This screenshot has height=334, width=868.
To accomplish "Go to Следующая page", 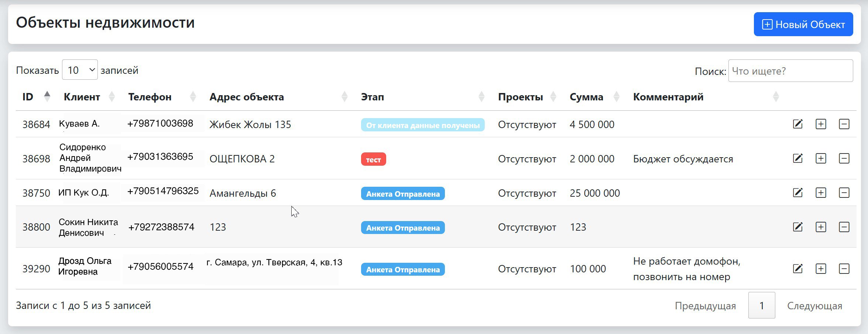I will pyautogui.click(x=814, y=306).
